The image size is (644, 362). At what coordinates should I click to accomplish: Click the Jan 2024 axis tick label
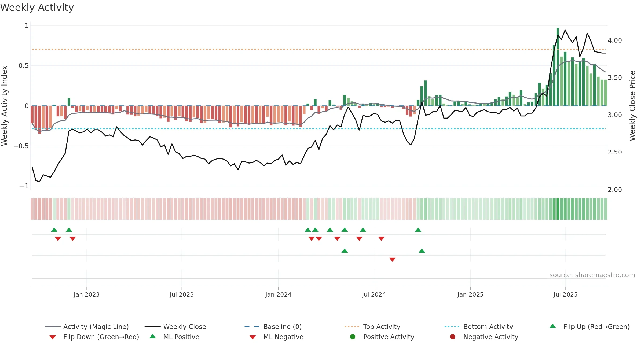278,294
